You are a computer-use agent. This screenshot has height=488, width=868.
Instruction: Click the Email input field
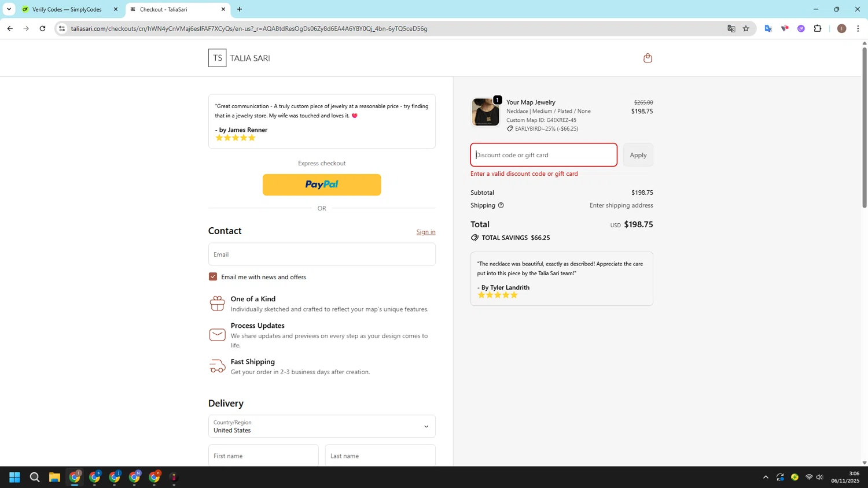[x=322, y=254]
